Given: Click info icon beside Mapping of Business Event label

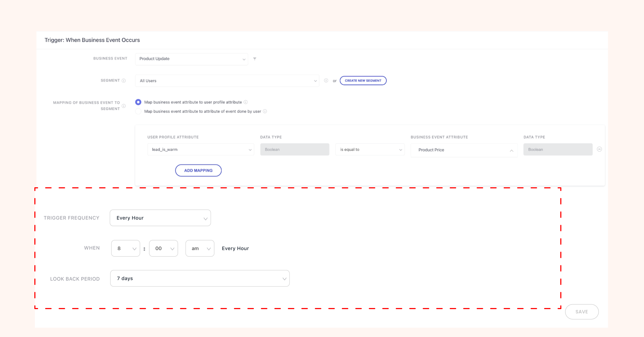Looking at the screenshot, I should (124, 106).
